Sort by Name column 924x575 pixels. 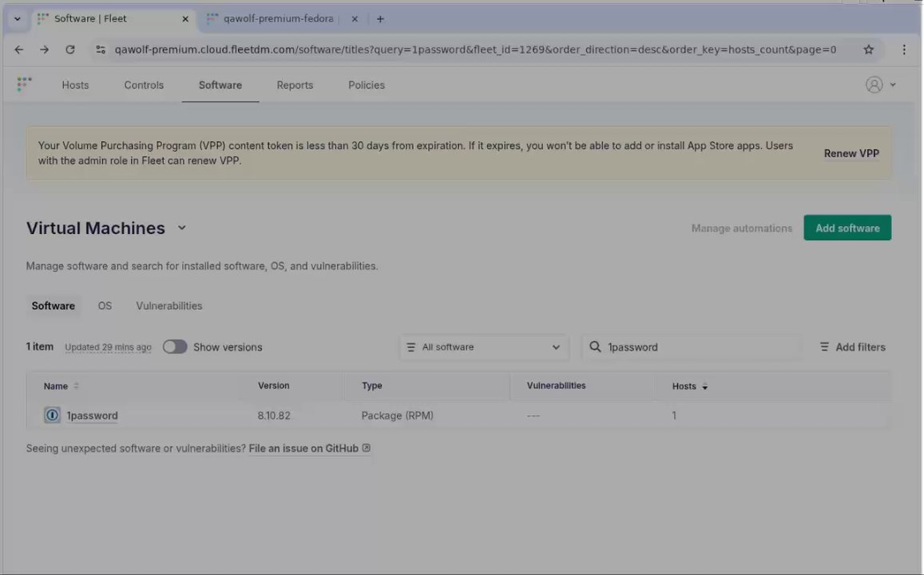pos(61,386)
